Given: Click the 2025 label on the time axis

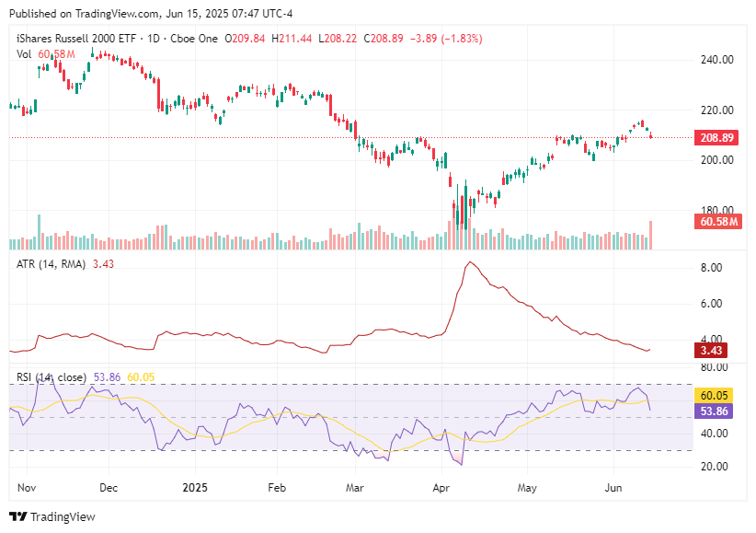Looking at the screenshot, I should (x=195, y=488).
